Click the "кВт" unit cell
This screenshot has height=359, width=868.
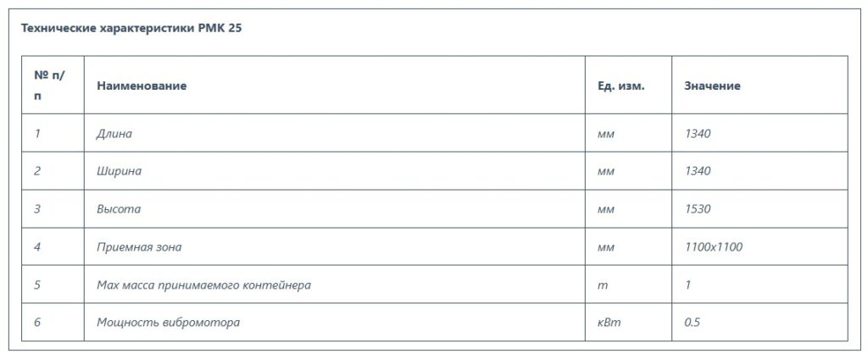(607, 323)
